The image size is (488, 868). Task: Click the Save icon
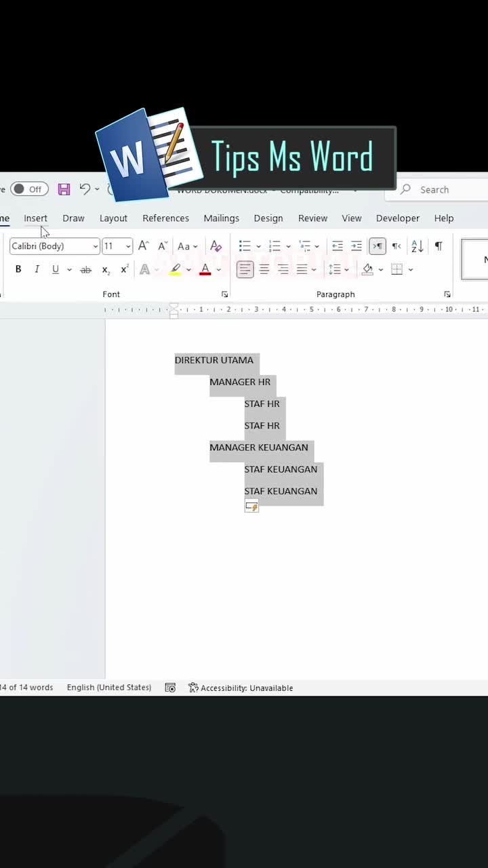click(x=64, y=189)
